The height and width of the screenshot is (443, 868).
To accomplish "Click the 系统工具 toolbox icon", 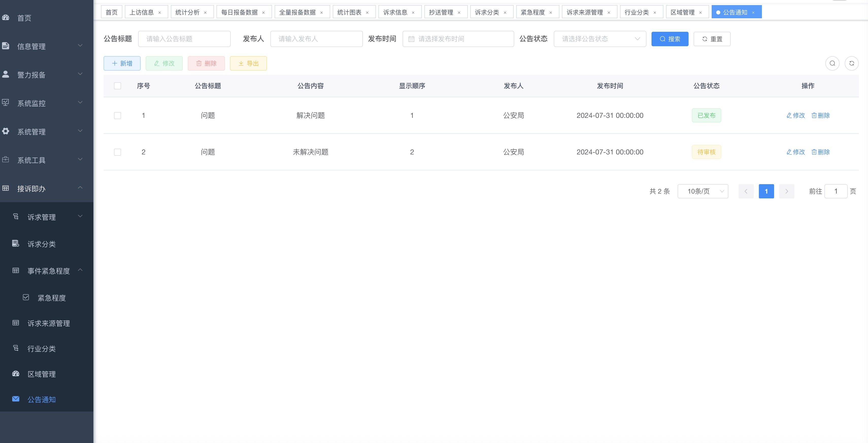I will [x=6, y=160].
